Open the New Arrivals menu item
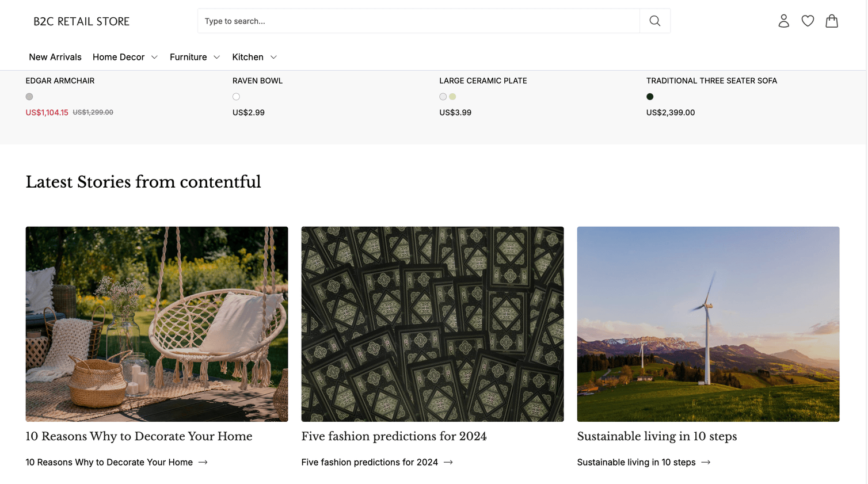This screenshot has height=484, width=868. (x=55, y=57)
